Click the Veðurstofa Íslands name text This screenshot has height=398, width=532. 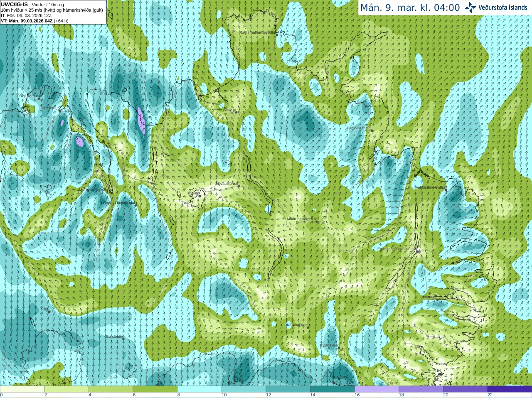point(503,7)
